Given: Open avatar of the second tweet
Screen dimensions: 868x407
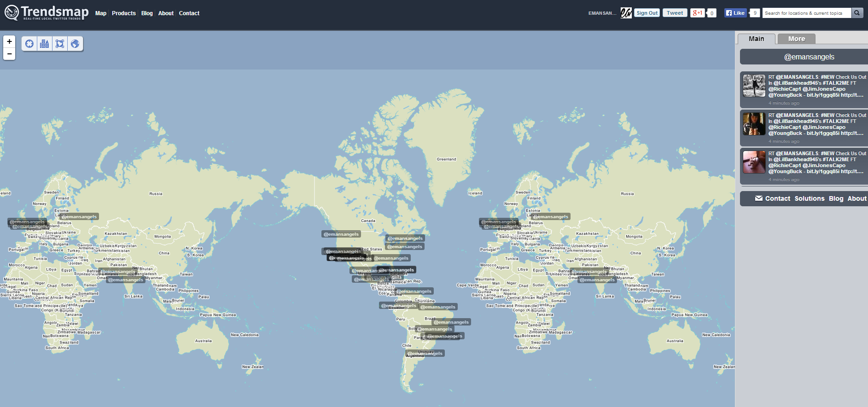Looking at the screenshot, I should tap(754, 124).
